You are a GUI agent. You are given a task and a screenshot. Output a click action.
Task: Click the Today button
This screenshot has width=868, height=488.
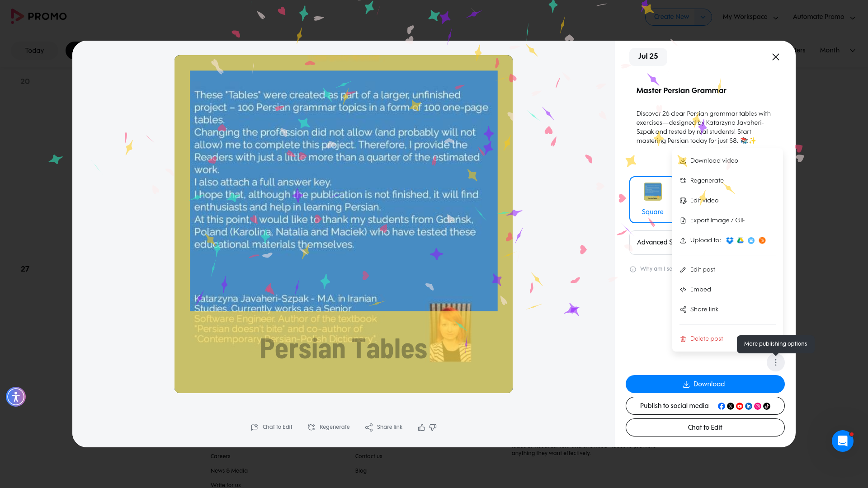pos(34,51)
